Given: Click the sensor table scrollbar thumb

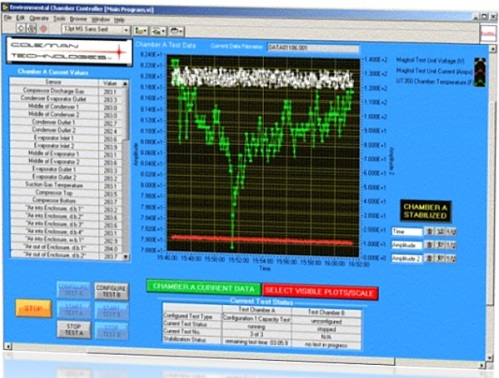Looking at the screenshot, I should pyautogui.click(x=126, y=113).
